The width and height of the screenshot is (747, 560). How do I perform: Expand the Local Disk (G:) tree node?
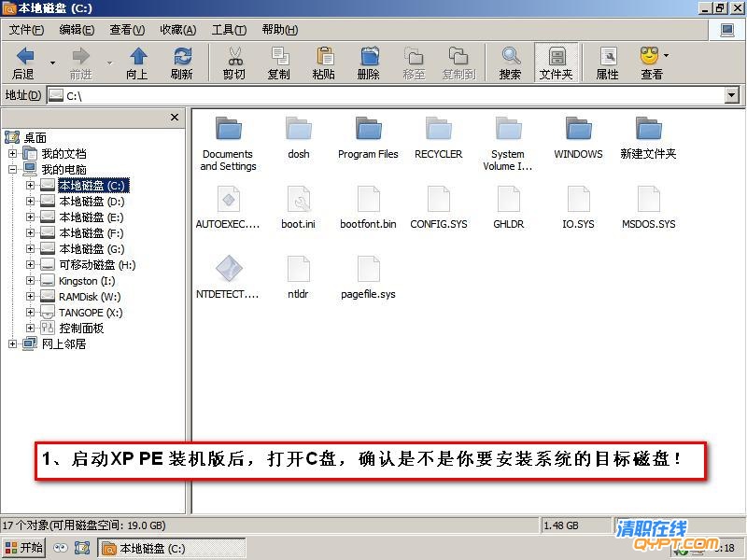click(x=30, y=248)
